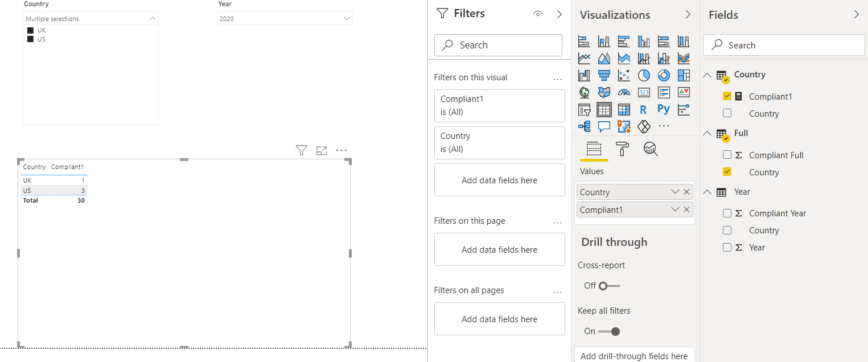Select the clustered column chart visual
The image size is (868, 362).
pos(644,42)
